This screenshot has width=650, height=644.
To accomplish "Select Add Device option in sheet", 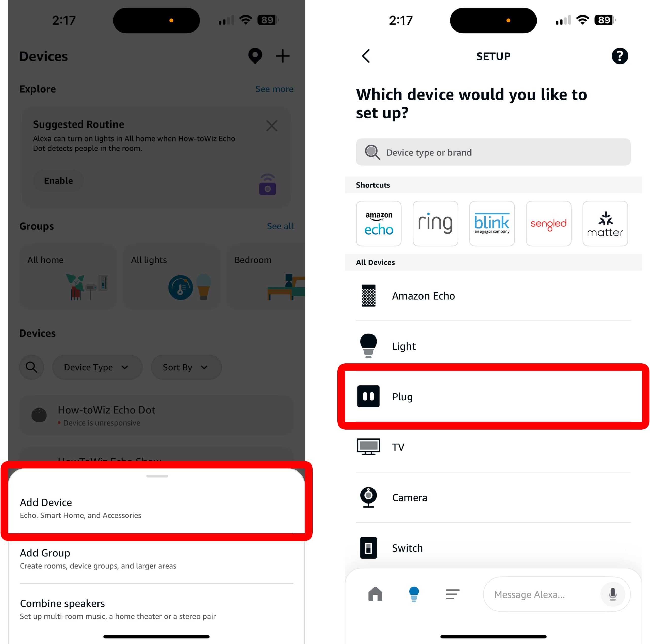I will tap(156, 508).
